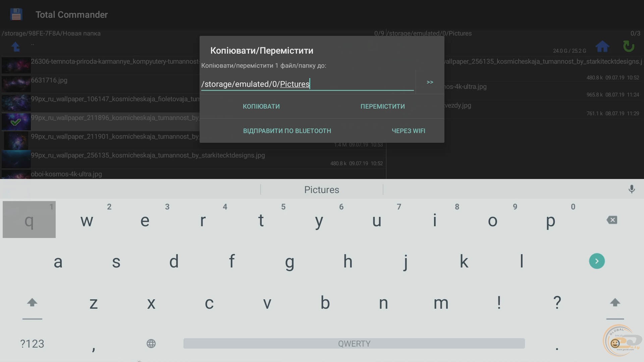Switch to ?123 symbols keyboard
644x362 pixels.
[x=32, y=344]
